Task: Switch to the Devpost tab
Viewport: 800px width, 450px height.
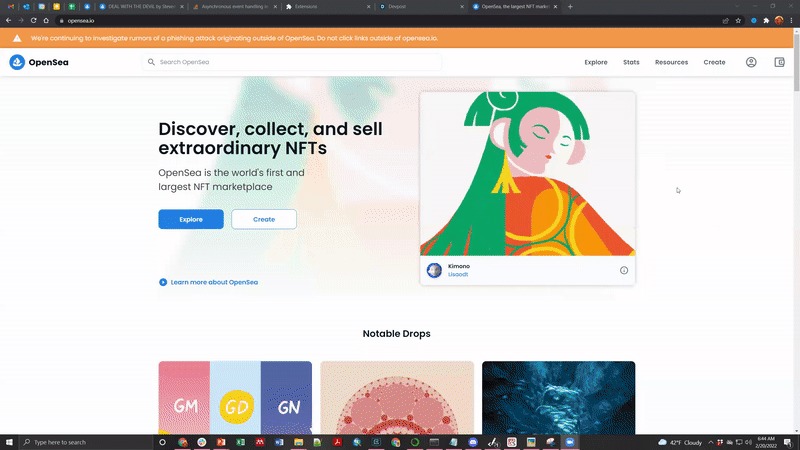Action: (419, 7)
